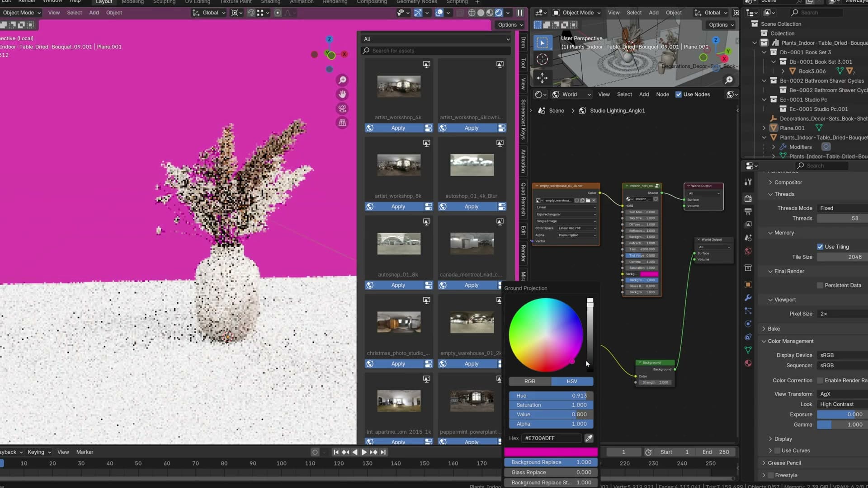
Task: Switch viewport to Solid shading
Action: 481,13
